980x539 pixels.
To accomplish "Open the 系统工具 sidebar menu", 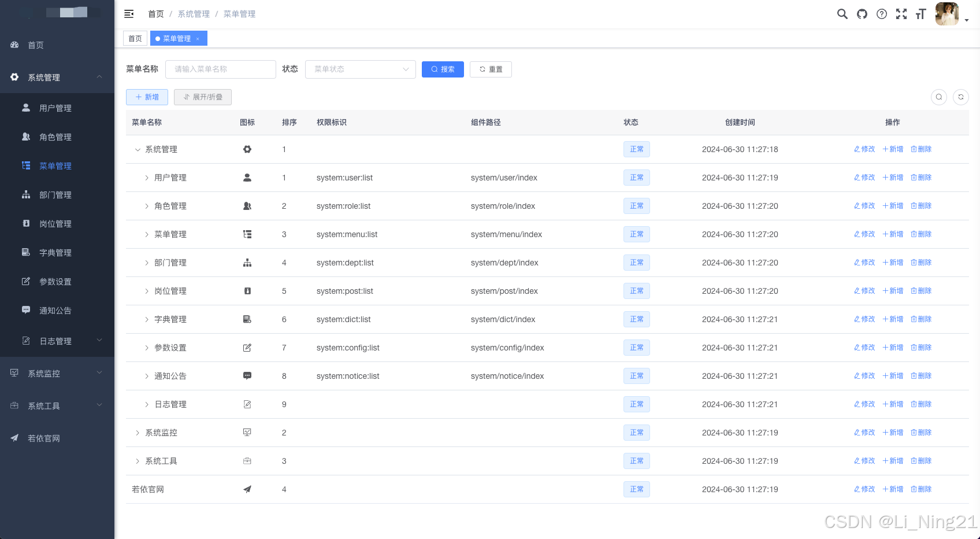I will click(x=43, y=405).
